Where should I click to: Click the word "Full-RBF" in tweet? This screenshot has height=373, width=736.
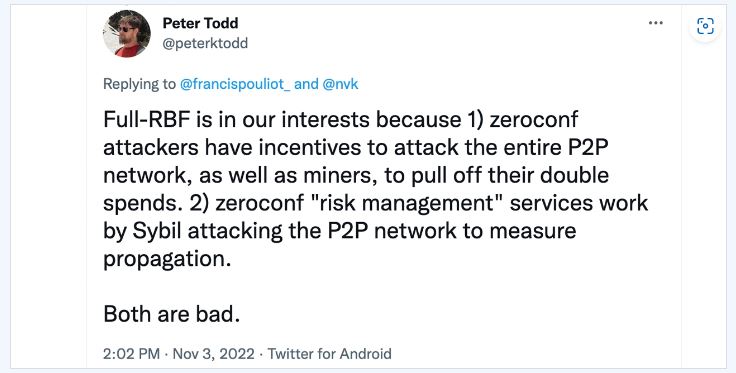point(146,120)
